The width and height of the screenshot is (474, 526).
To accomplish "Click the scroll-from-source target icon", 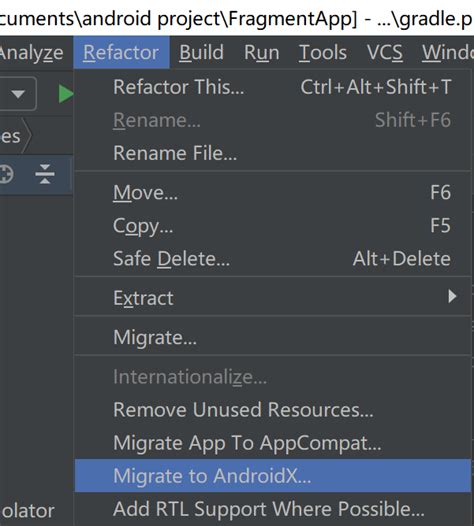I will point(5,174).
